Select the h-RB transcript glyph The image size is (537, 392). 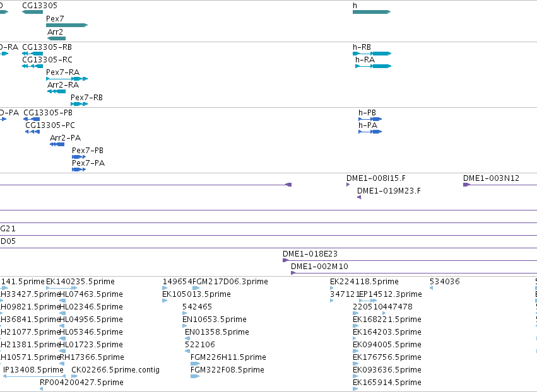372,54
